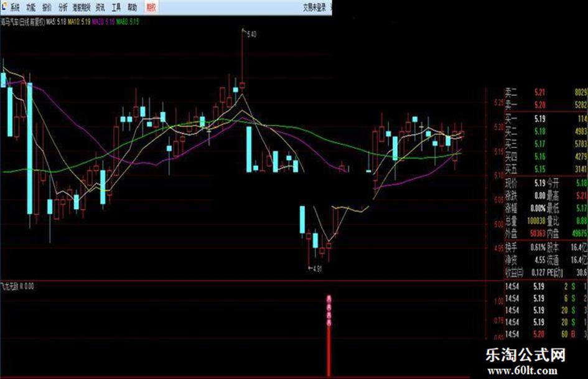Open the 分析 menu
This screenshot has height=379, width=588.
(63, 7)
